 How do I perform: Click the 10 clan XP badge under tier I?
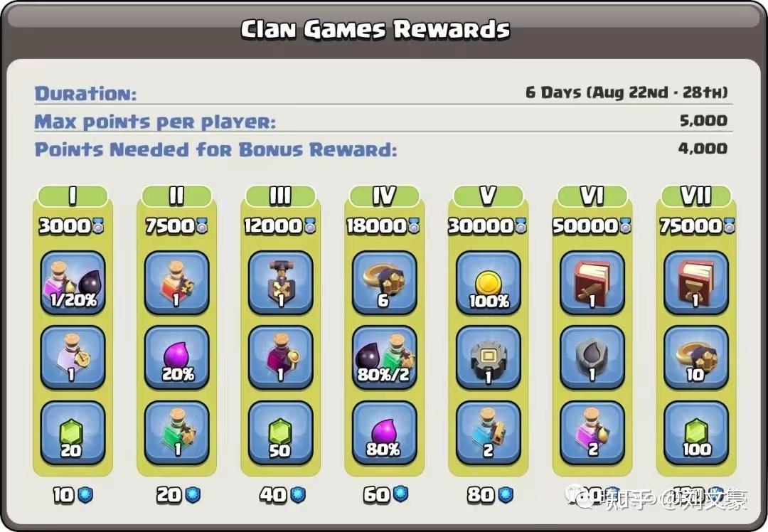coord(73,495)
